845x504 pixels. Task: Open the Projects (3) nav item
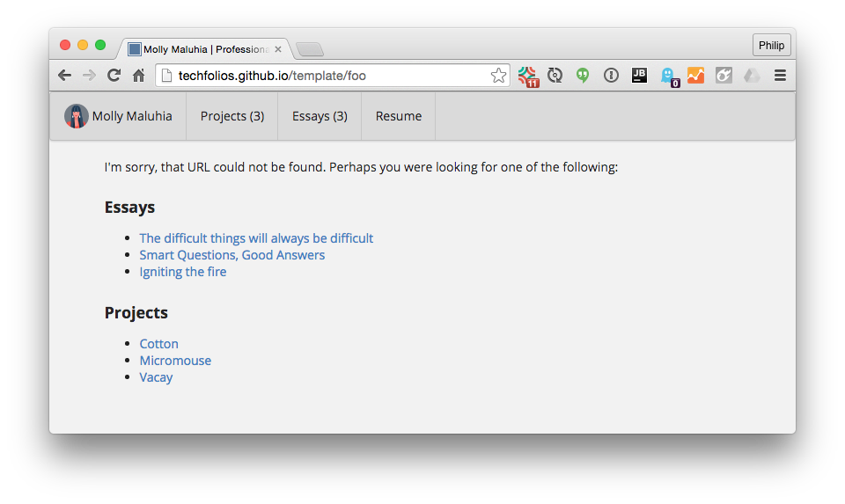tap(232, 116)
